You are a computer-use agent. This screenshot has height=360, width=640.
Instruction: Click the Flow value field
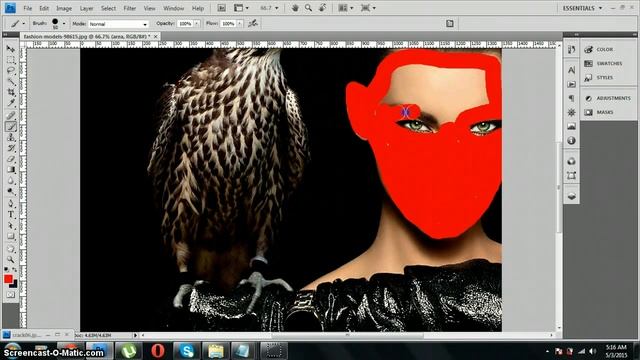228,24
